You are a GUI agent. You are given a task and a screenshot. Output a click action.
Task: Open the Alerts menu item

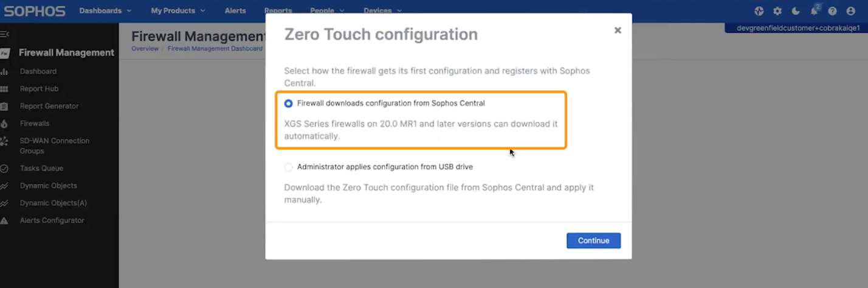click(236, 11)
